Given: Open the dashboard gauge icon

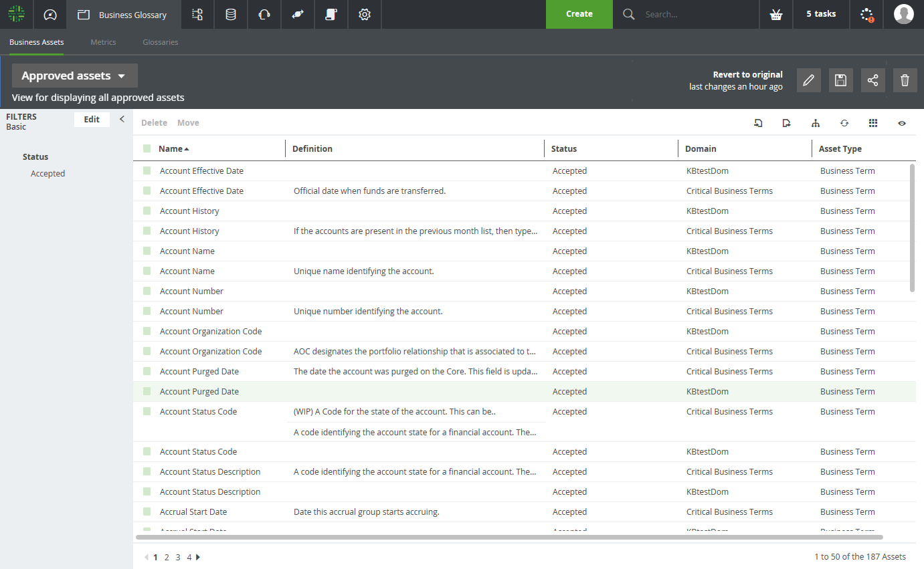Looking at the screenshot, I should pyautogui.click(x=50, y=14).
